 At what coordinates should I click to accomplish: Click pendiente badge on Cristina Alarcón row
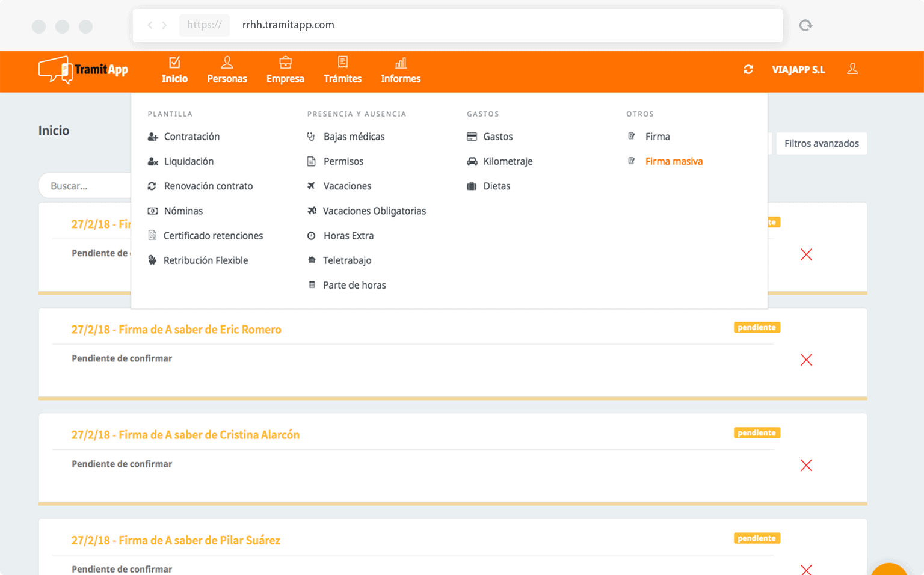click(x=757, y=432)
